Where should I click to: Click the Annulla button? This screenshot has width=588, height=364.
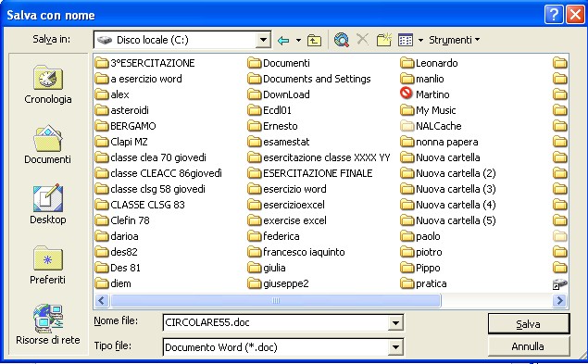529,346
